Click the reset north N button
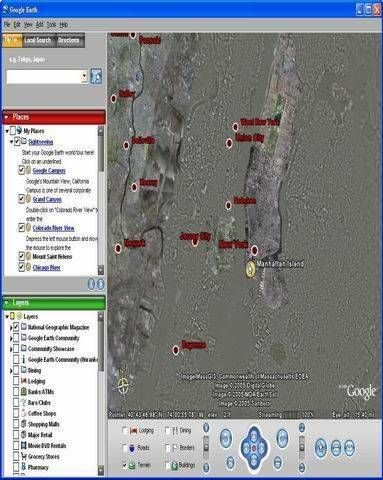This screenshot has width=383, height=480. pyautogui.click(x=230, y=463)
